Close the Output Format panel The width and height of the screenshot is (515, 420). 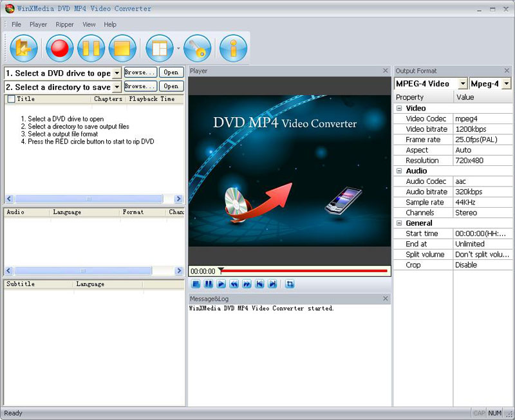point(507,71)
